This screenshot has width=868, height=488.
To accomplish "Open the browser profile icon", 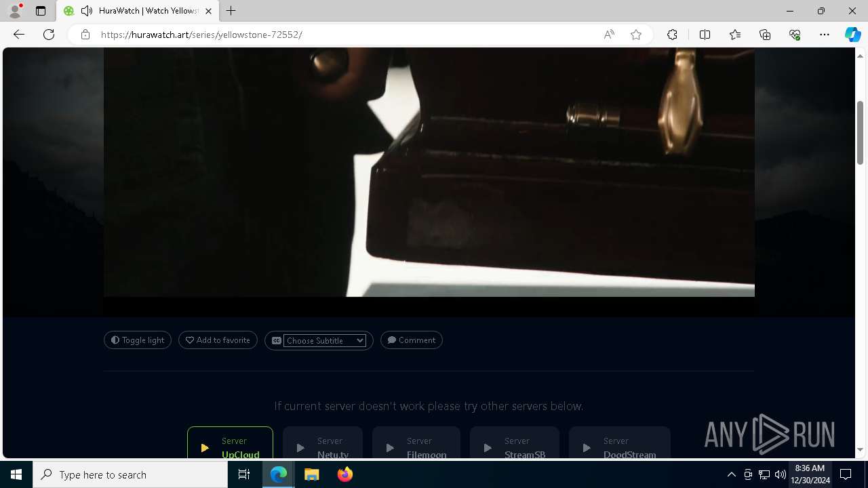I will click(x=15, y=11).
